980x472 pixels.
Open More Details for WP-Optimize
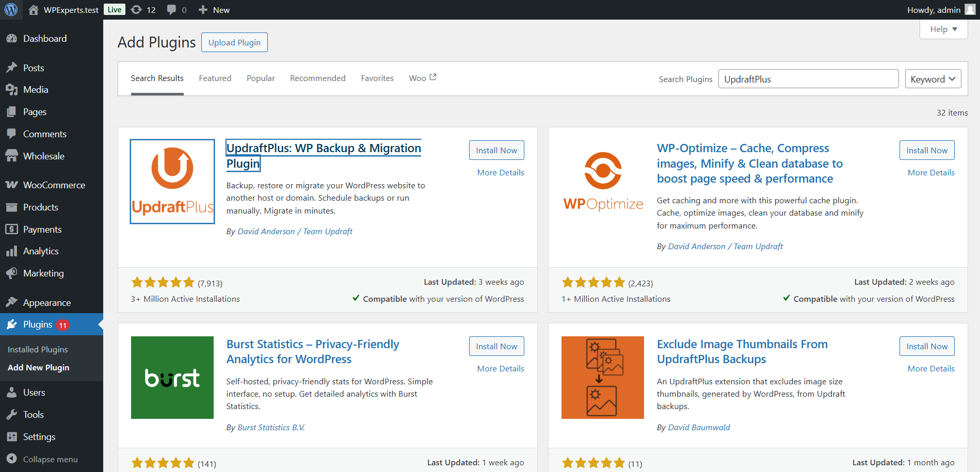(x=930, y=172)
